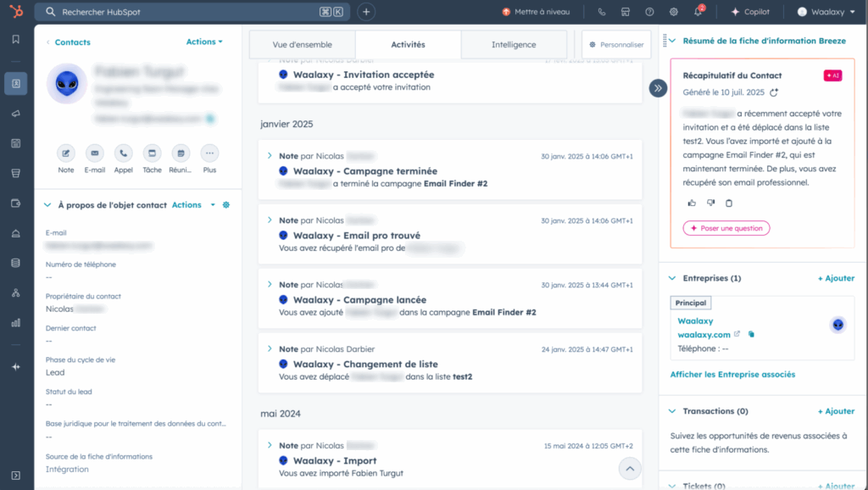Viewport: 868px width, 490px height.
Task: Start an Appel call action
Action: coord(124,153)
